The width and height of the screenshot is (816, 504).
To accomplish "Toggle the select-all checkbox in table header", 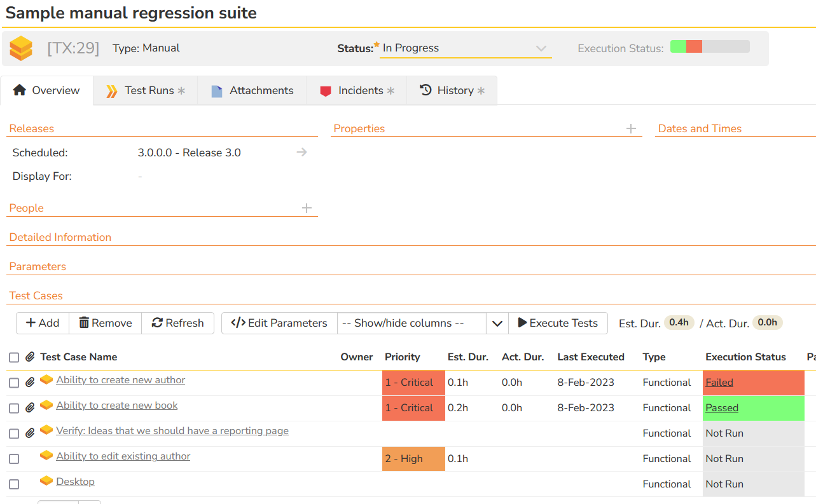I will [x=14, y=358].
